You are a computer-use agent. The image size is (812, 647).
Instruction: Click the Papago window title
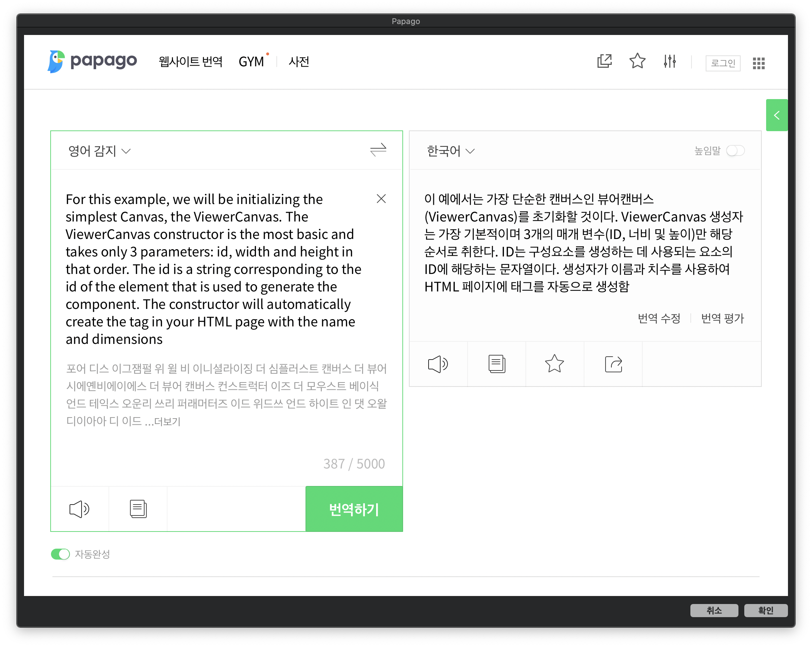click(406, 21)
